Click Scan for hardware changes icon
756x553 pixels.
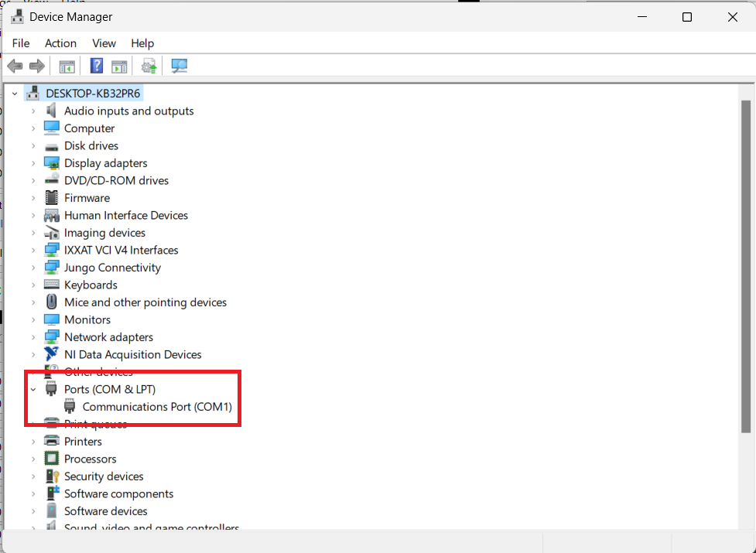tap(180, 67)
